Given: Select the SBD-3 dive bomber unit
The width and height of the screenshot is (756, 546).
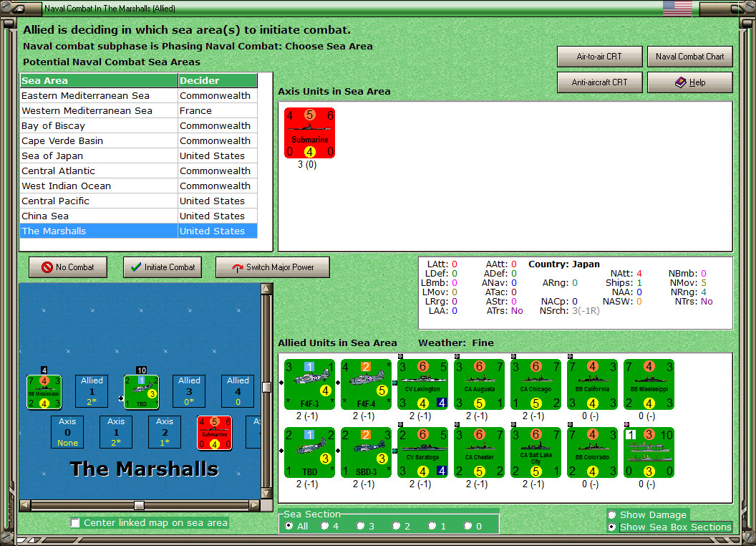Looking at the screenshot, I should 366,452.
